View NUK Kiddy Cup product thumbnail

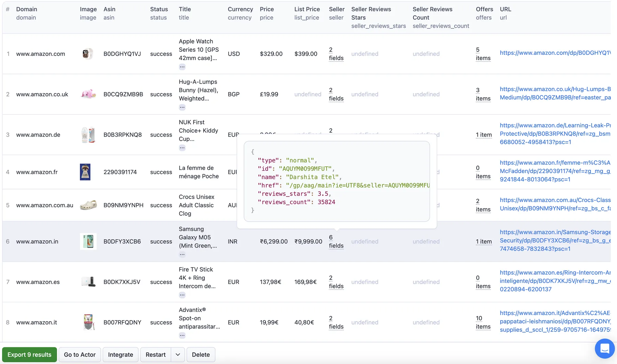coord(88,135)
